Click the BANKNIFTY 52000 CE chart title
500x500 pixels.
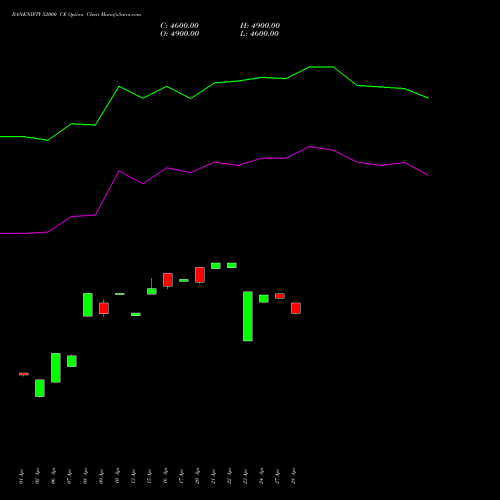pyautogui.click(x=76, y=14)
